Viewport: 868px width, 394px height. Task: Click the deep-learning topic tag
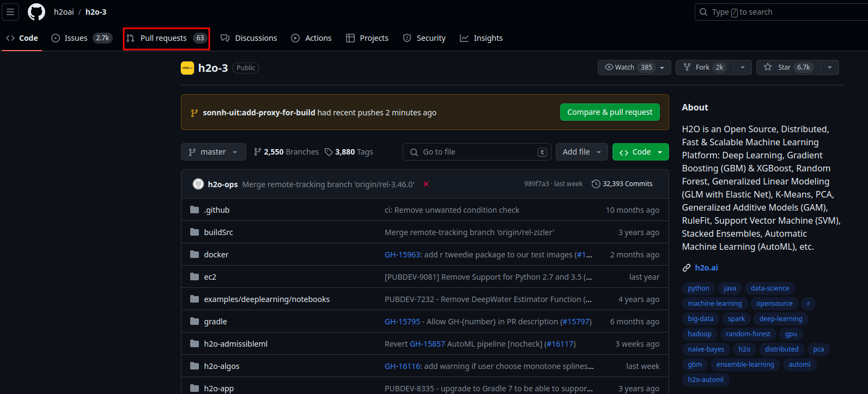[781, 319]
